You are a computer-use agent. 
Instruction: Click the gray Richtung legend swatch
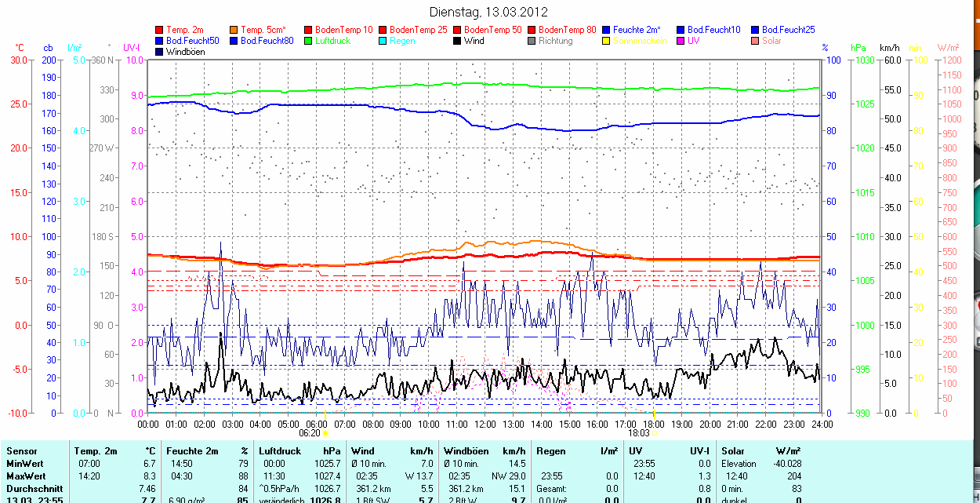tap(532, 41)
